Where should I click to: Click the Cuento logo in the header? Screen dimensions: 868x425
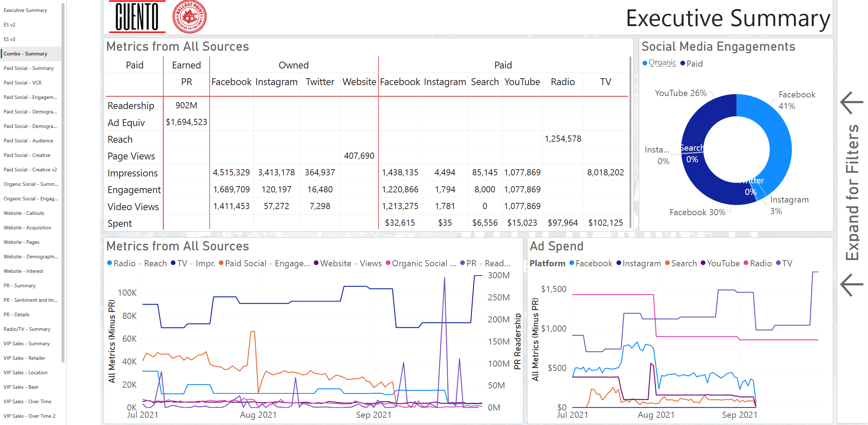pos(136,17)
